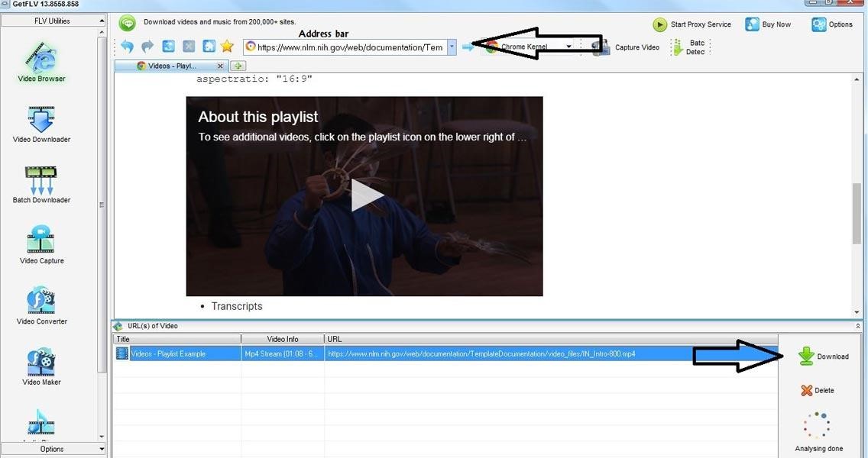Open Options from the top-right gear icon
Image resolution: width=868 pixels, height=458 pixels.
click(819, 24)
